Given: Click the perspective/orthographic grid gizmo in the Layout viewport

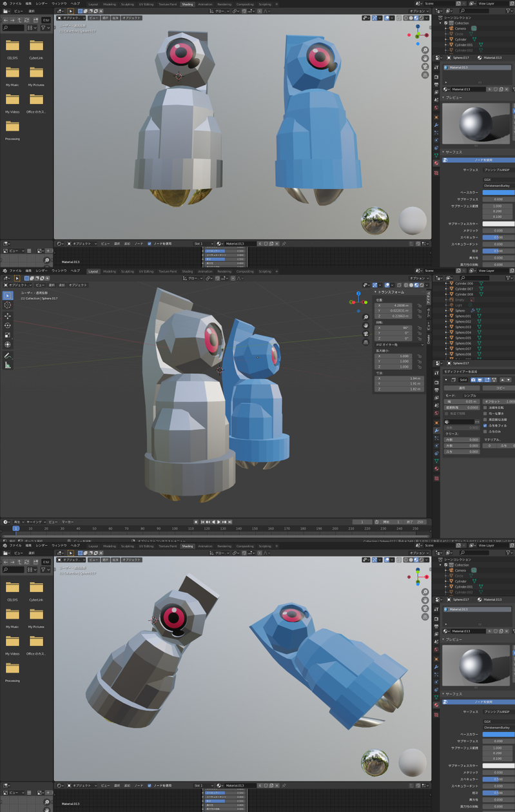Looking at the screenshot, I should [366, 342].
